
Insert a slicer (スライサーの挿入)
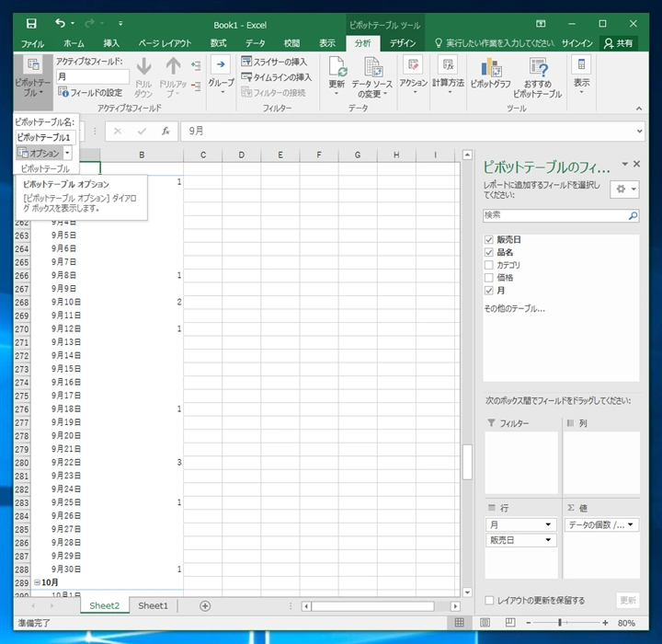(x=274, y=62)
